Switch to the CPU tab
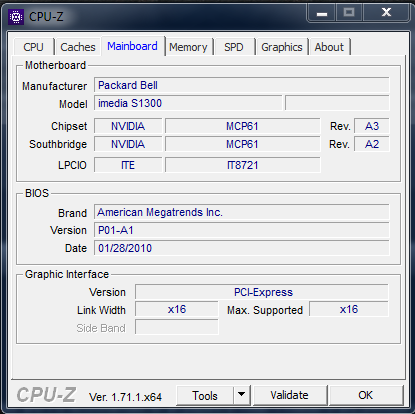This screenshot has width=415, height=414. [x=34, y=47]
